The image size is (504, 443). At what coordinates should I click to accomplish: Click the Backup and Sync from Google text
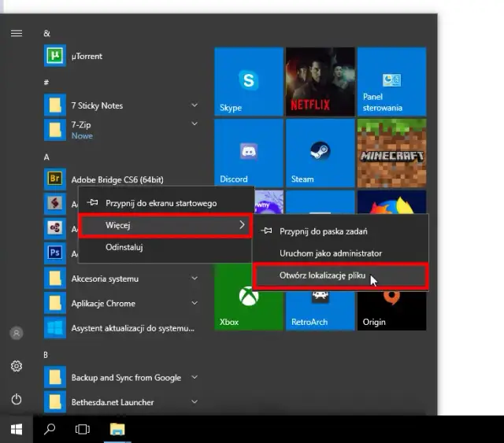(x=126, y=378)
